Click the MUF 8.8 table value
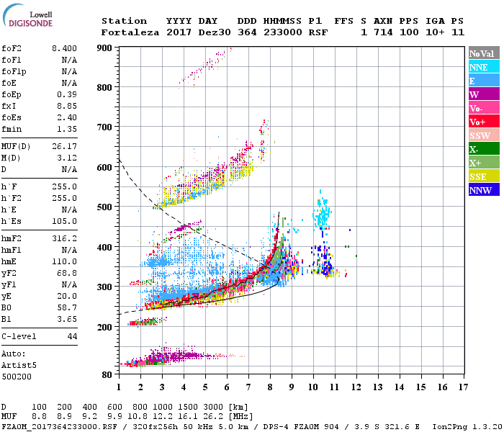 coord(39,417)
